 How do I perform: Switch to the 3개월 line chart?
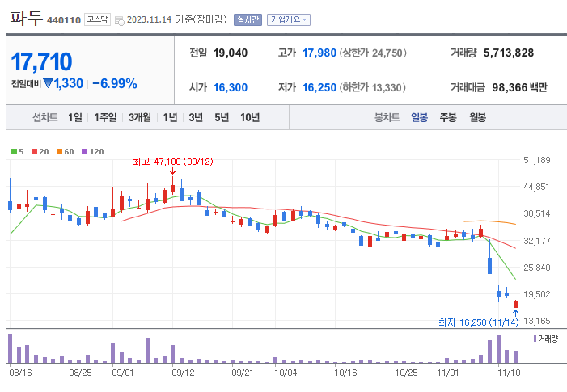tap(140, 117)
